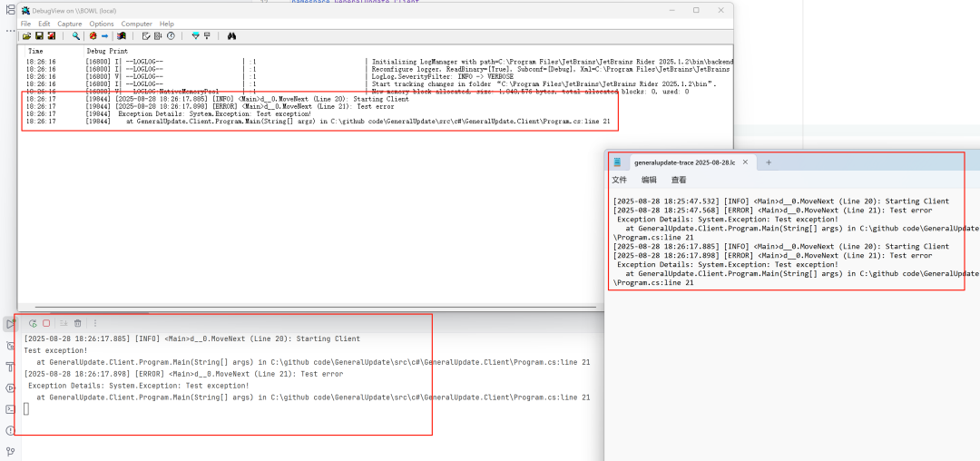
Task: Open the history depth icon in DebugView
Action: pyautogui.click(x=207, y=36)
